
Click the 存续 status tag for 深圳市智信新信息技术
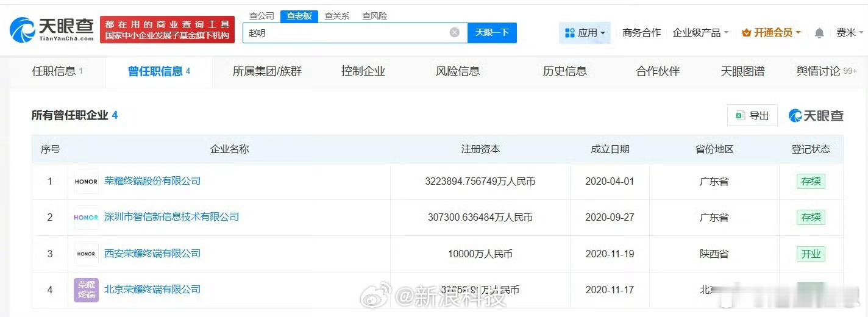tap(811, 217)
